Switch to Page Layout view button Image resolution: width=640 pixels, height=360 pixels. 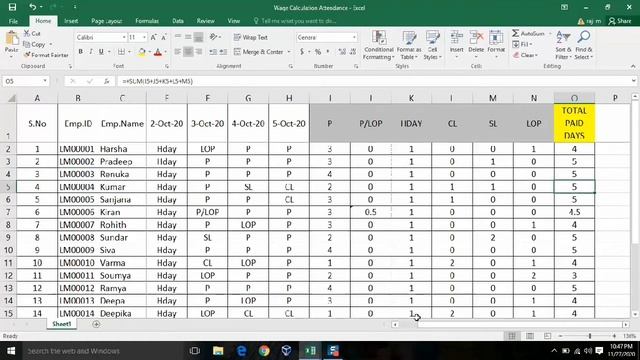(530, 336)
